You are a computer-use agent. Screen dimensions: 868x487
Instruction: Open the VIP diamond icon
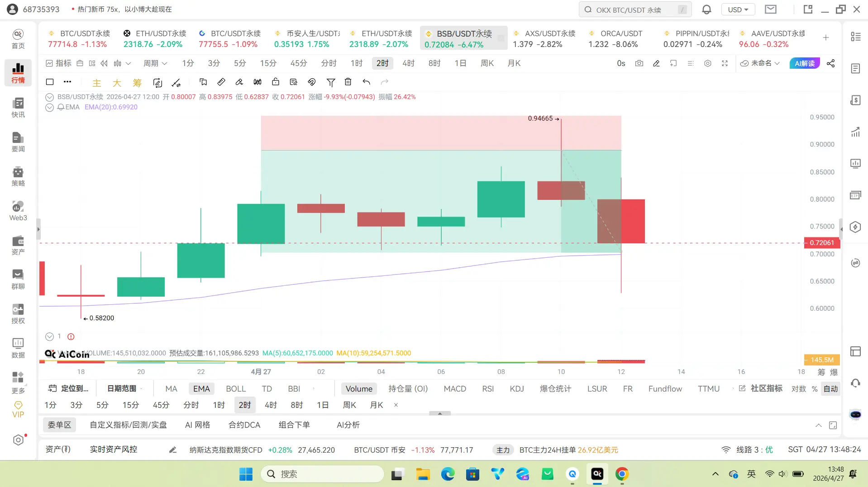18,409
